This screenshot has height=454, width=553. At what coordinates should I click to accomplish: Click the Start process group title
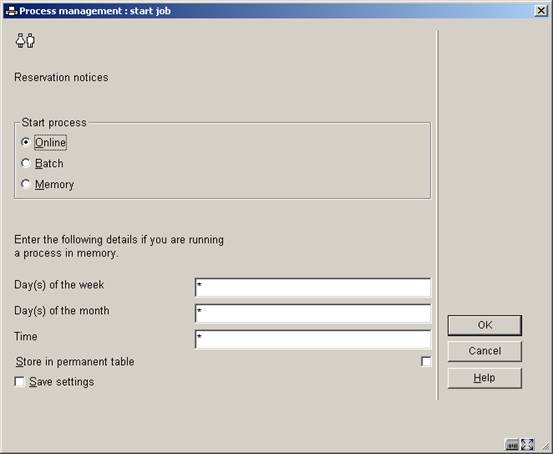pos(54,122)
